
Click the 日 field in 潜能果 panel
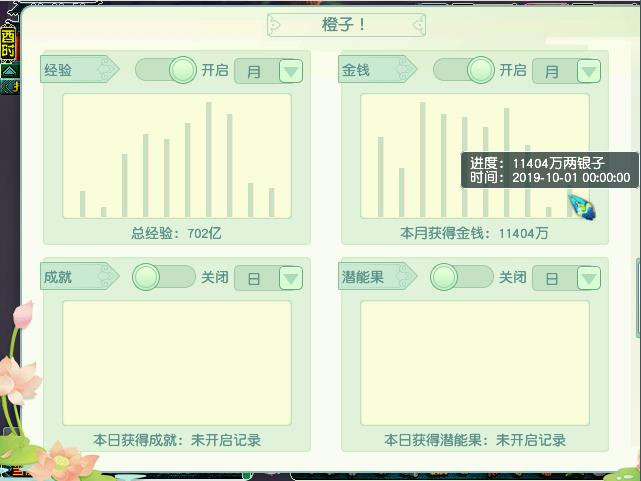(555, 278)
